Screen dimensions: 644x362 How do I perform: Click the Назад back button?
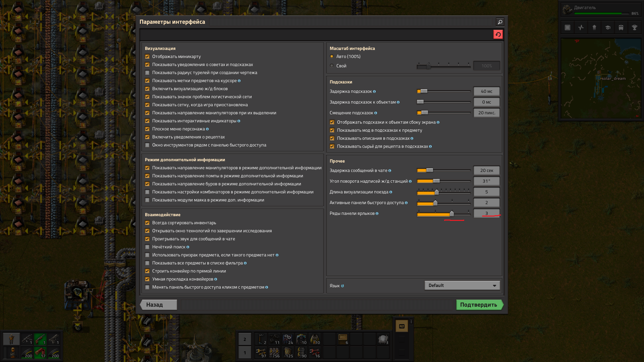click(158, 305)
